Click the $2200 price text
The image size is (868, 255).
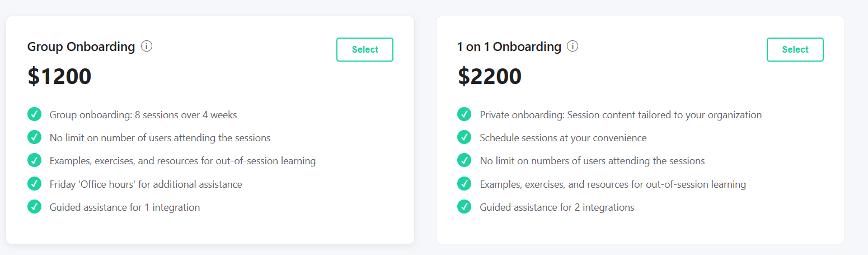(490, 76)
